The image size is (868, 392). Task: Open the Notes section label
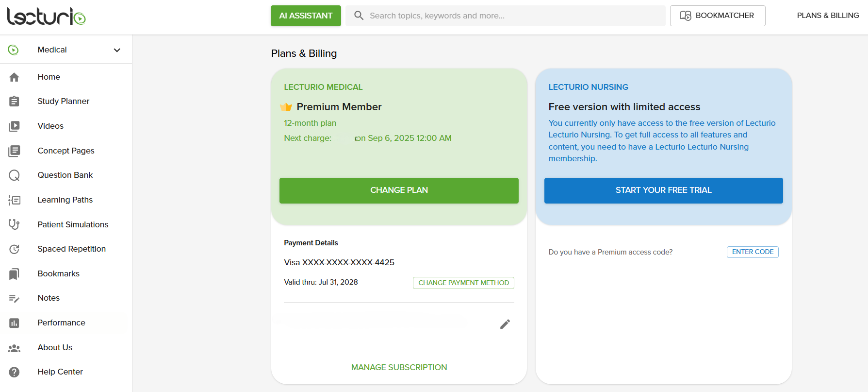tap(49, 298)
